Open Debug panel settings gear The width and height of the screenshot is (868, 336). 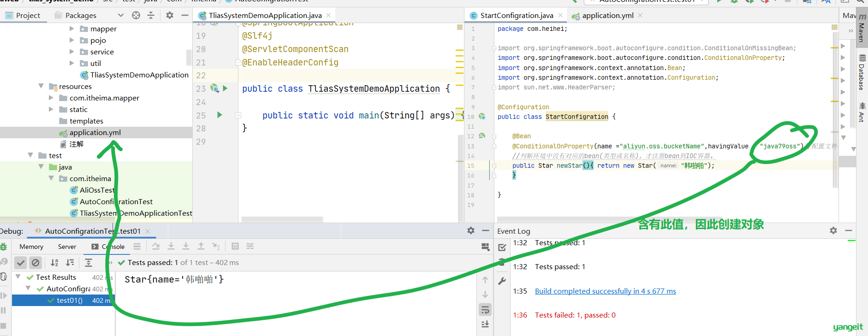[x=470, y=230]
